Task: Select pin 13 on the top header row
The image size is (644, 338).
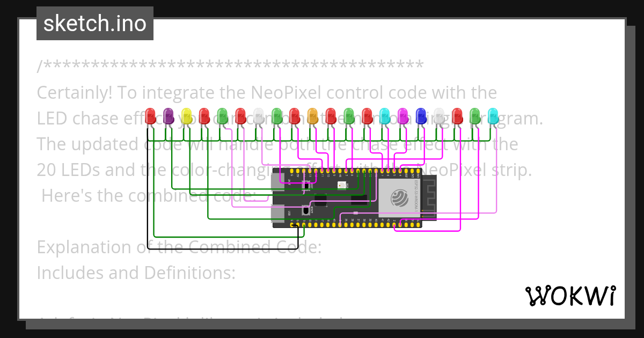Action: click(310, 171)
